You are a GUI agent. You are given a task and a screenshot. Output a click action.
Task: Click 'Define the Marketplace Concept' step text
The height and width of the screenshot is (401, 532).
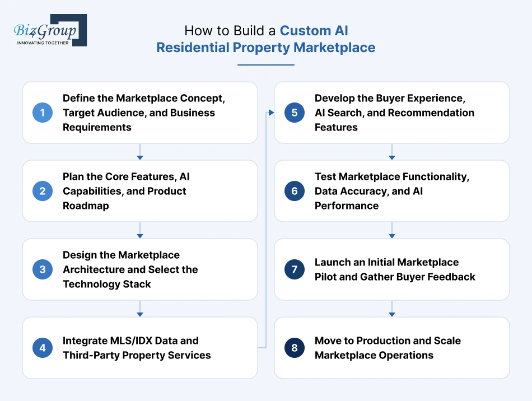tap(144, 113)
